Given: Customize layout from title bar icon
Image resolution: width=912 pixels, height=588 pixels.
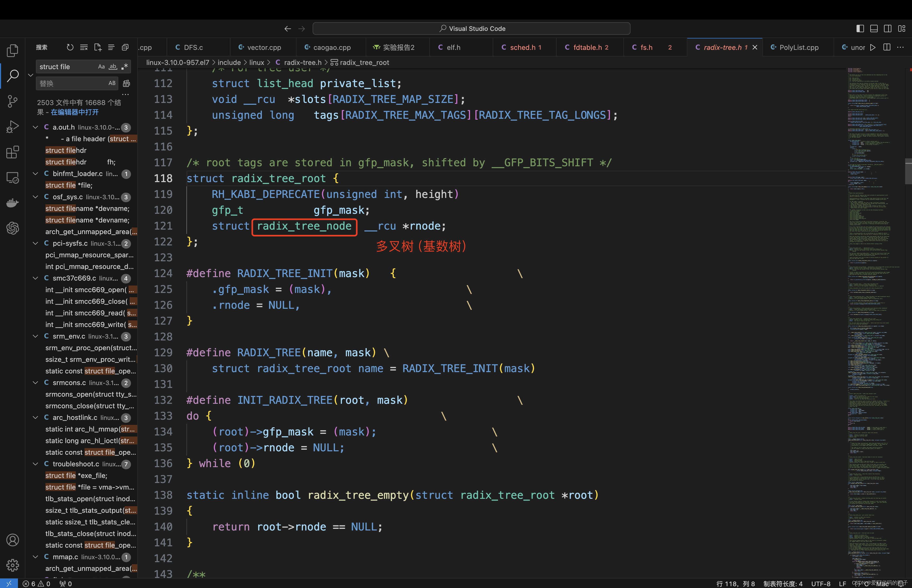Looking at the screenshot, I should click(x=902, y=29).
